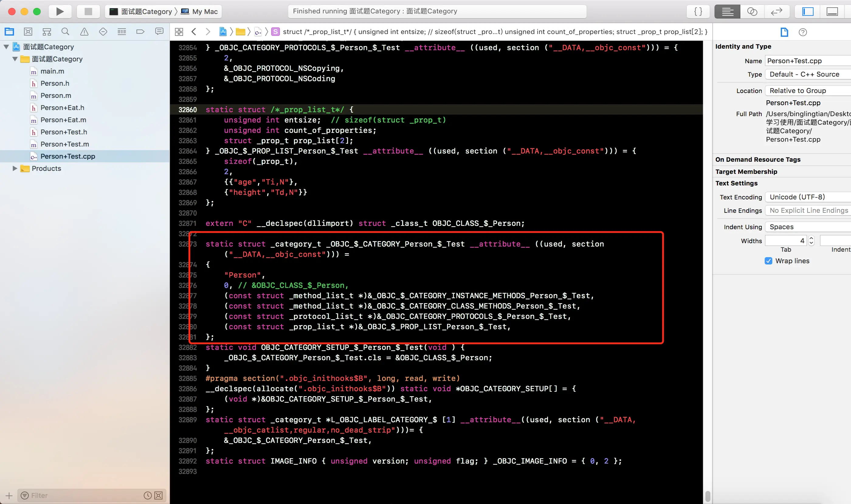Image resolution: width=851 pixels, height=504 pixels.
Task: Open the Find navigator magnifier icon
Action: (x=65, y=32)
